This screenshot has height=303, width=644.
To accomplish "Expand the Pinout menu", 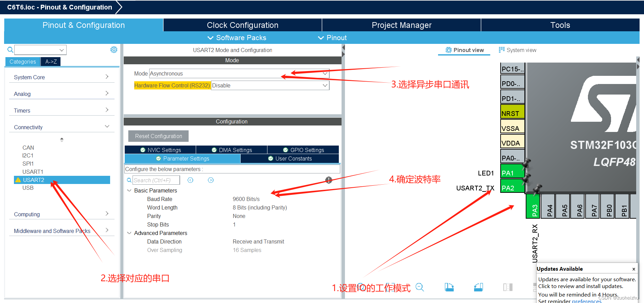I will [332, 38].
